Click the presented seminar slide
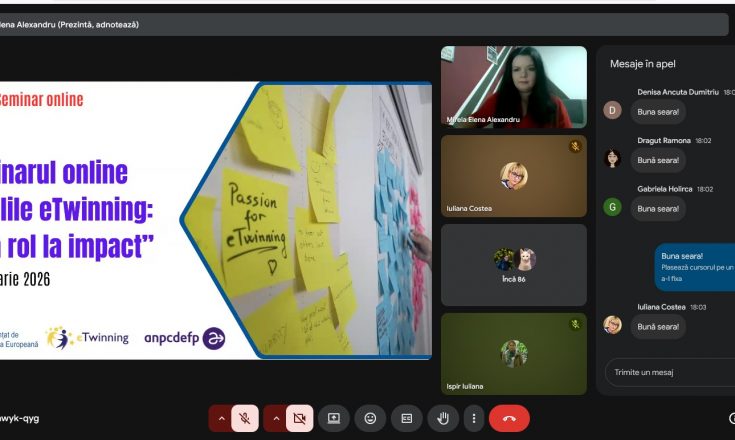The width and height of the screenshot is (735, 440). coord(216,221)
